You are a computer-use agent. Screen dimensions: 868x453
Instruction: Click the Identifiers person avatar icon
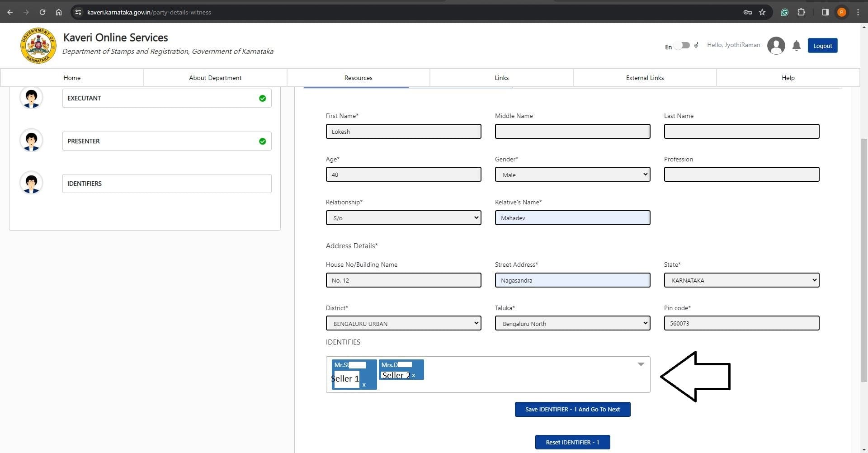pos(31,183)
